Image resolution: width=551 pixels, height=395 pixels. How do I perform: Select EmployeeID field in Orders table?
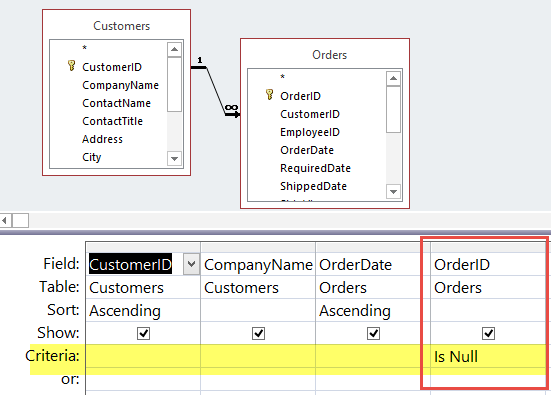pyautogui.click(x=310, y=132)
